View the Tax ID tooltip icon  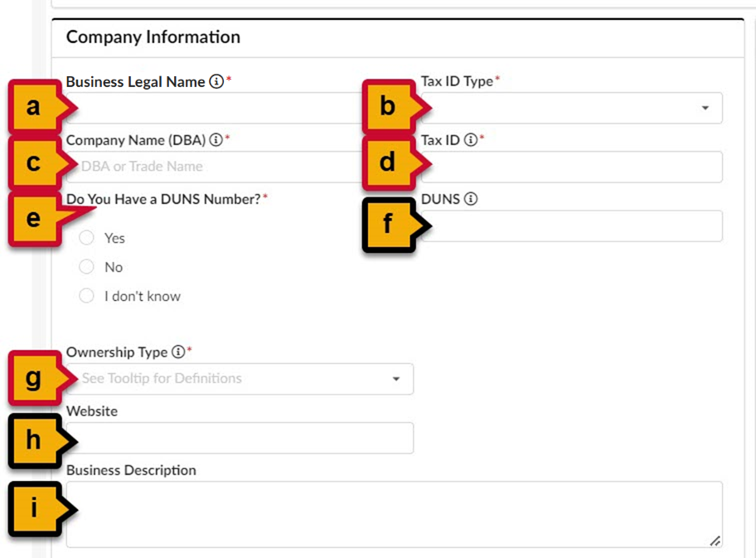pyautogui.click(x=469, y=140)
